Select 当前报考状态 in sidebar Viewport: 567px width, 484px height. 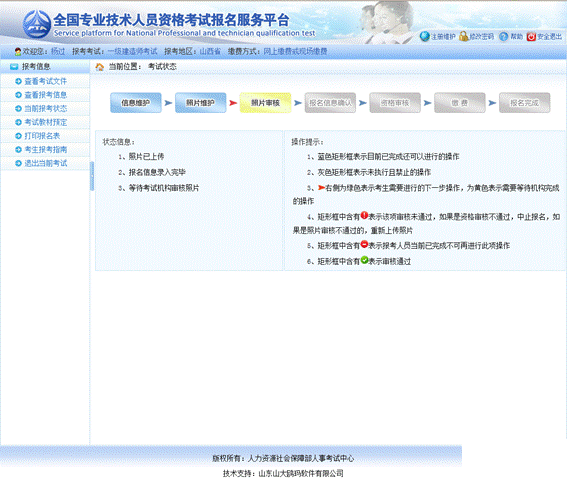pyautogui.click(x=46, y=109)
